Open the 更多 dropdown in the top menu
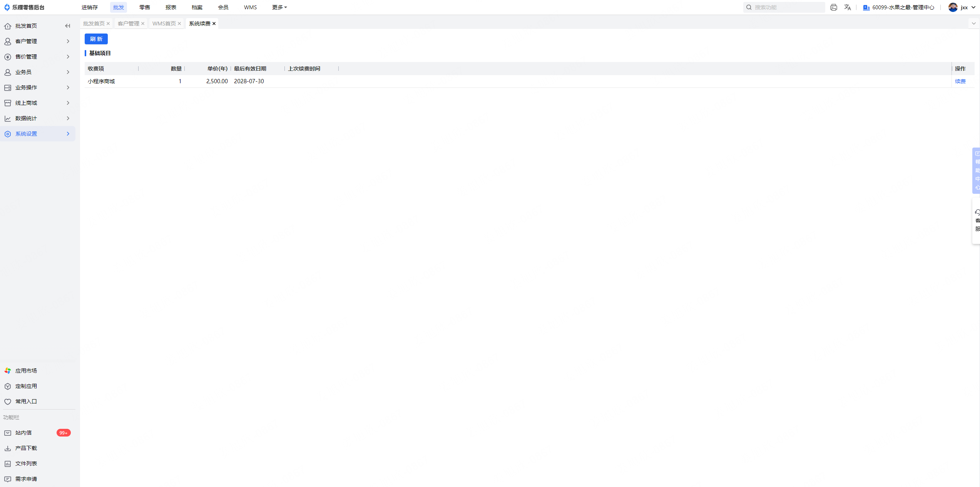 279,7
